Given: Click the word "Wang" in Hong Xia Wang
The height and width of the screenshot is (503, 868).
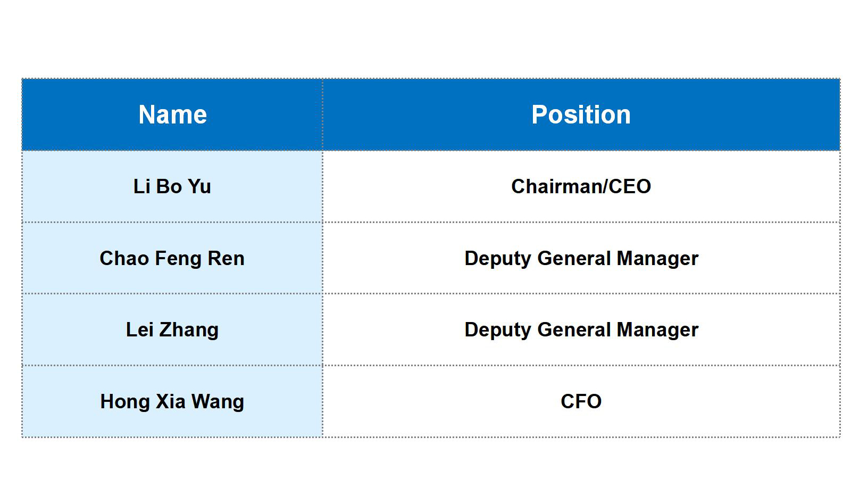Looking at the screenshot, I should point(218,402).
